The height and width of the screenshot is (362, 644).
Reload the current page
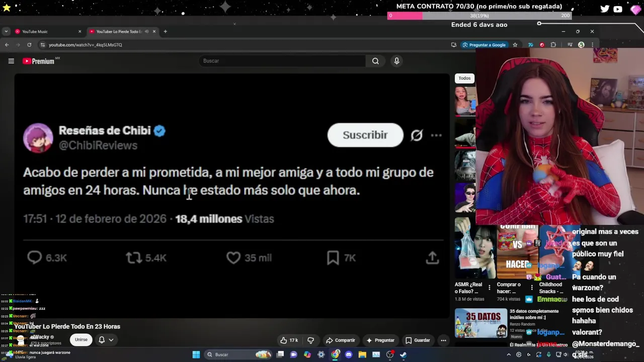29,45
